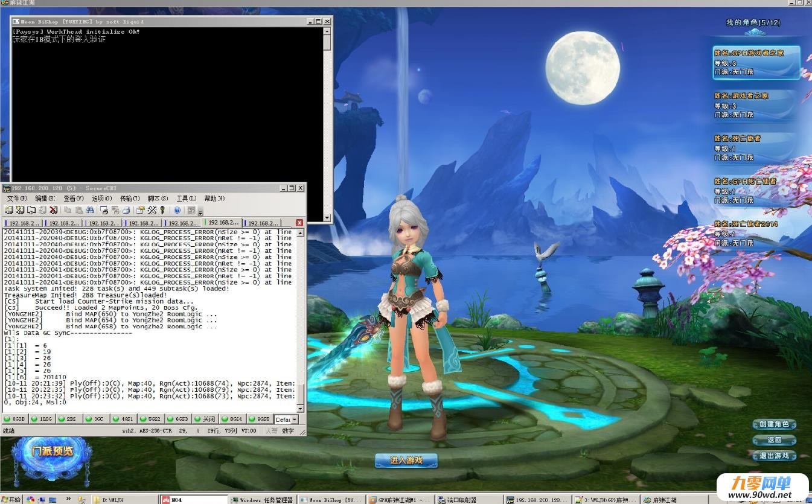Open the 选项 menu in SecureCRT
The width and height of the screenshot is (812, 504).
coord(101,198)
